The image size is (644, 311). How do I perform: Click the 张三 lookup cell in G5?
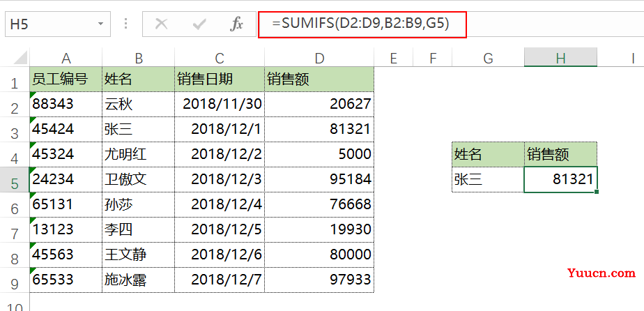pos(488,179)
